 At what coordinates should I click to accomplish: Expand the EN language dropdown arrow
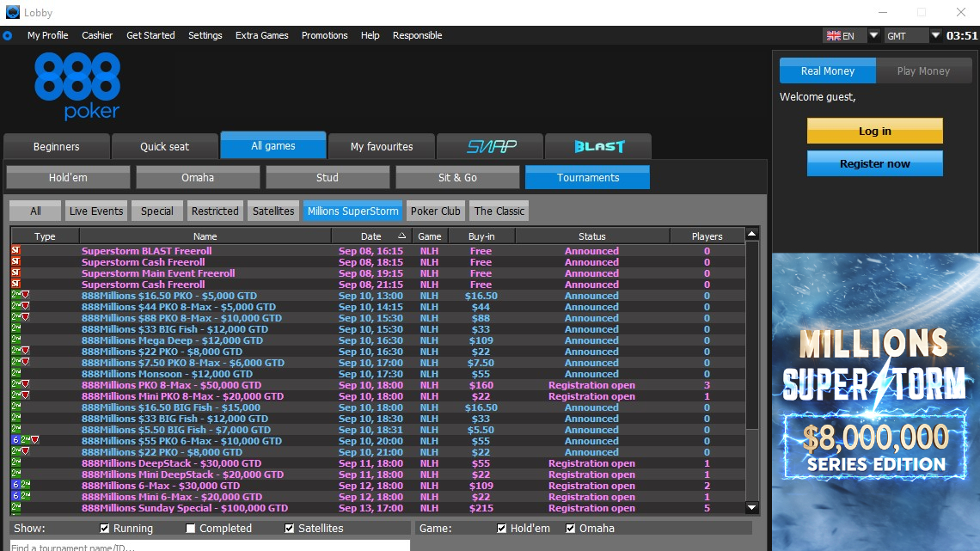pyautogui.click(x=873, y=36)
